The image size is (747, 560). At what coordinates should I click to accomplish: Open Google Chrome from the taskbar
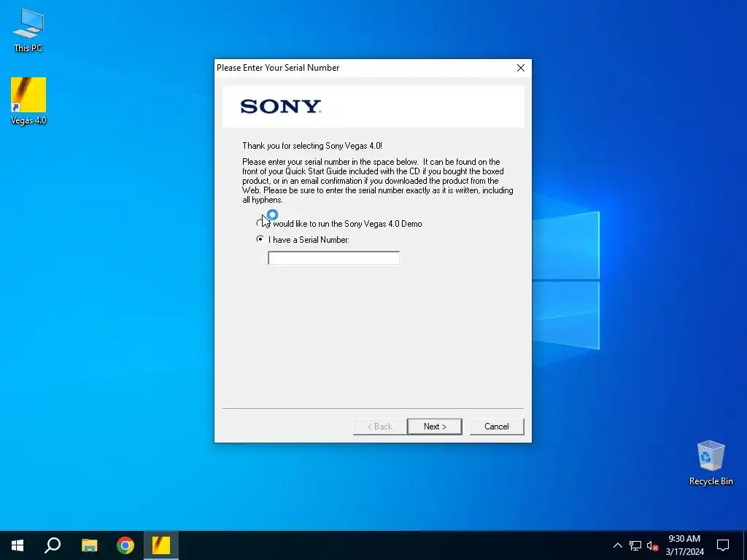point(125,545)
